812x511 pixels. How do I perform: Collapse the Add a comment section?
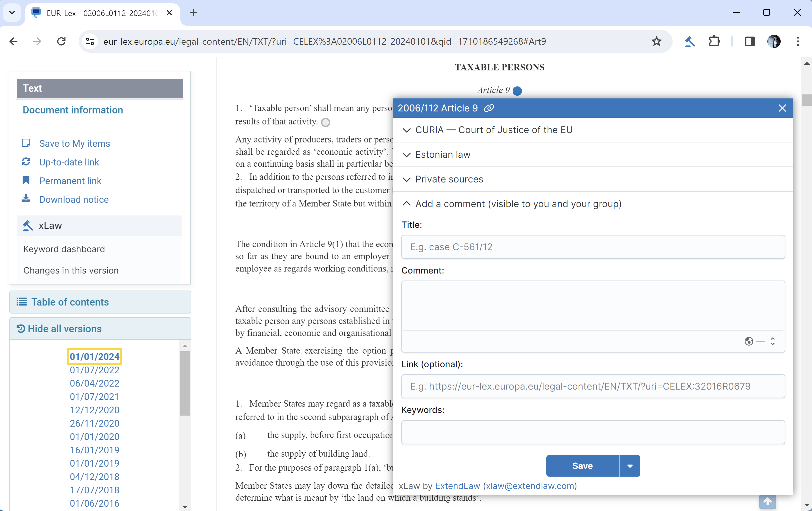click(x=407, y=204)
